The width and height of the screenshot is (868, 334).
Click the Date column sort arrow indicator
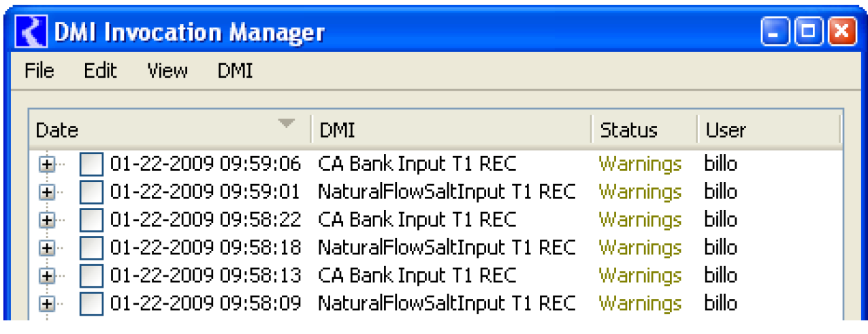[287, 123]
